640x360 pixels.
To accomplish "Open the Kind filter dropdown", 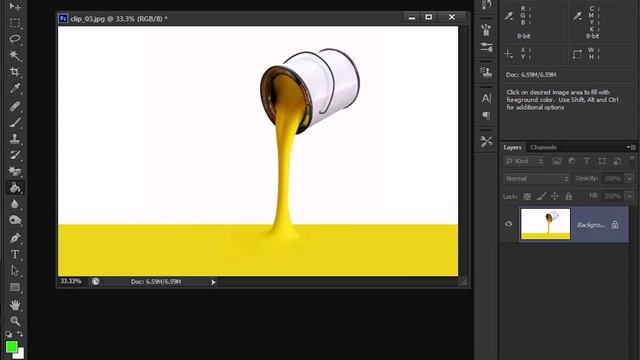I will 524,161.
